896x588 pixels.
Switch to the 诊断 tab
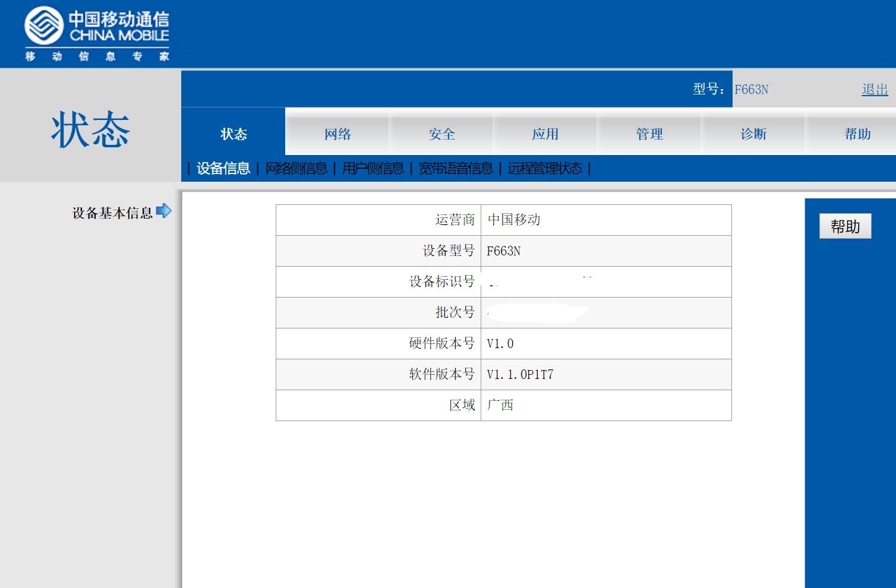pos(753,134)
